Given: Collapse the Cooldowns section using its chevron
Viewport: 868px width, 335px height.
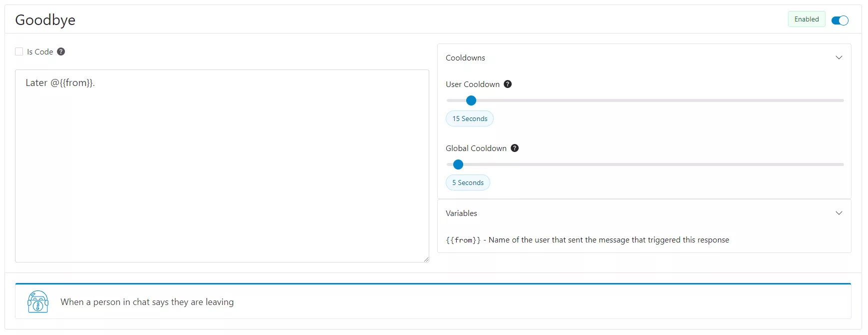Looking at the screenshot, I should 839,57.
